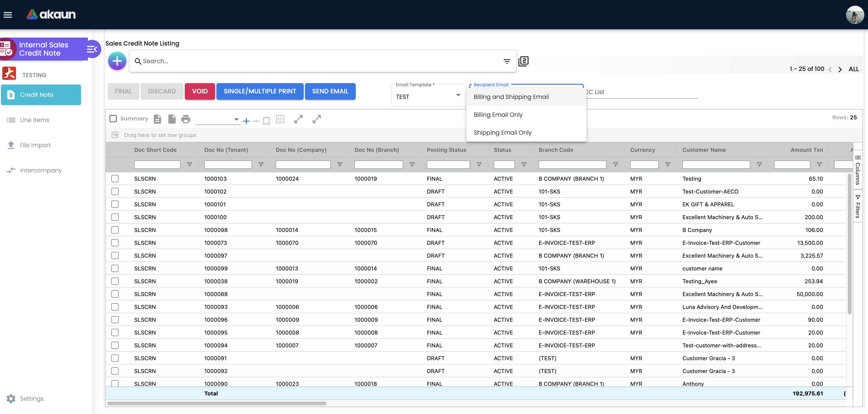The image size is (868, 414).
Task: Collapse the Internal Sales Credit Note sidebar
Action: (x=92, y=49)
